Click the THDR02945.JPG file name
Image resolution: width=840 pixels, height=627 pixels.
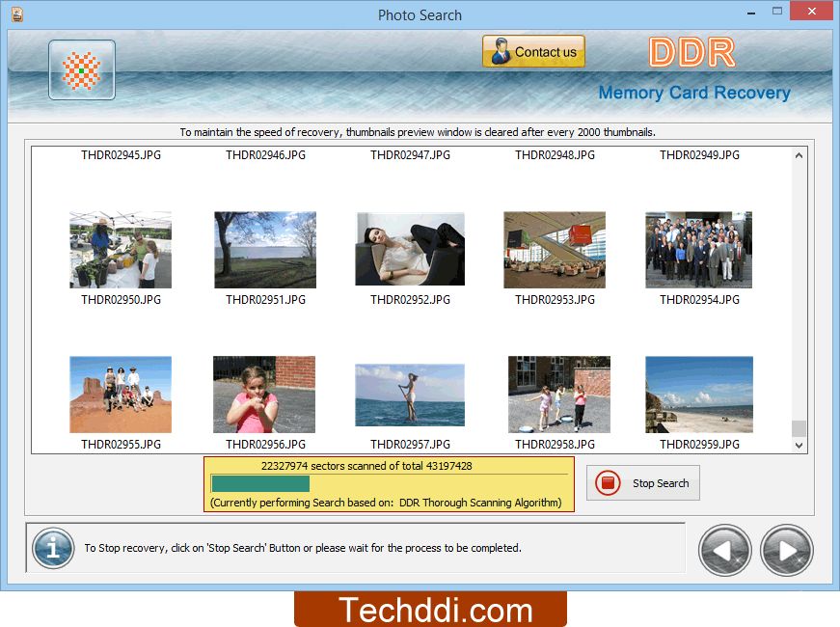122,155
